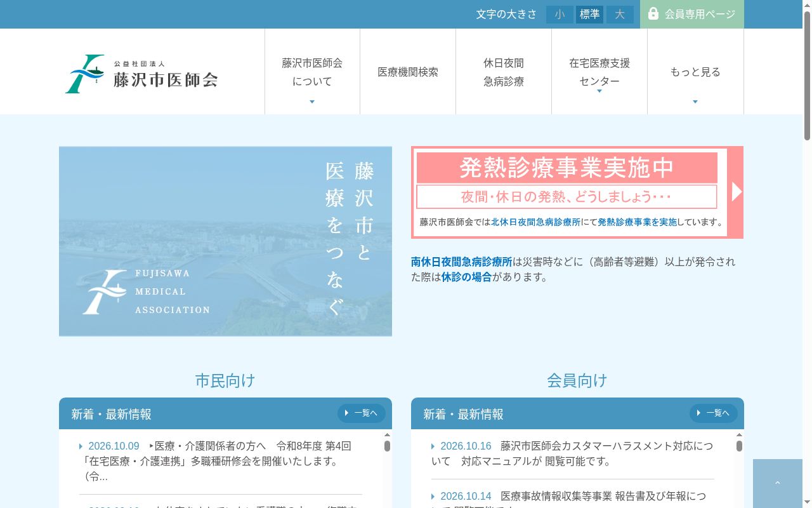Open the 会員専用ページ link
Image resolution: width=812 pixels, height=508 pixels.
tap(692, 14)
